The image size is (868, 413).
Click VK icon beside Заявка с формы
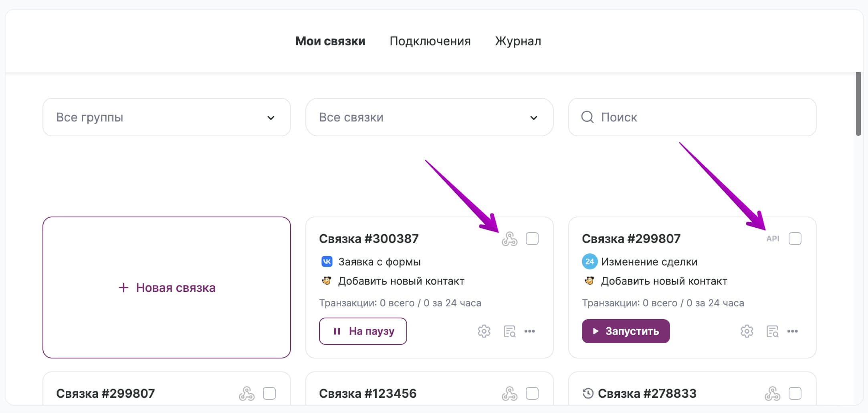(x=327, y=261)
